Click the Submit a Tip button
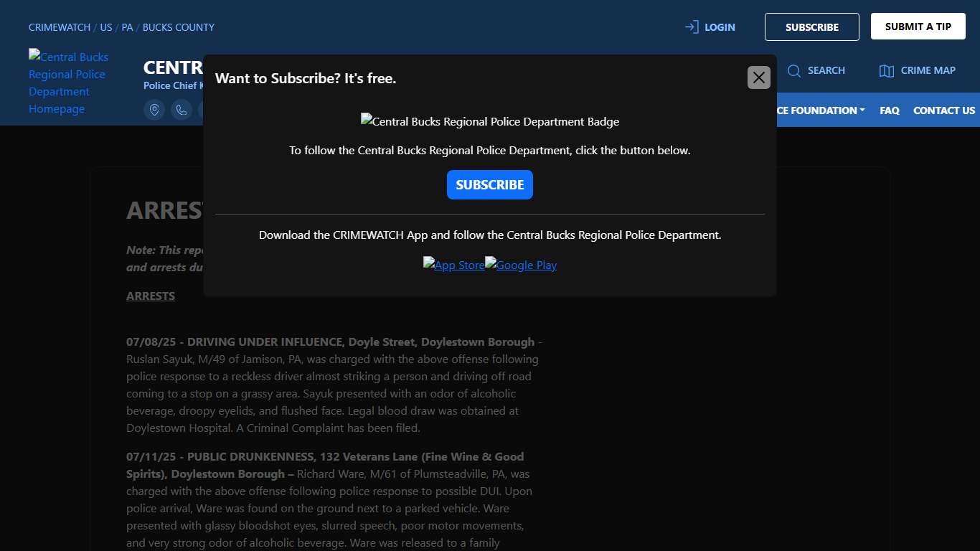 (918, 27)
